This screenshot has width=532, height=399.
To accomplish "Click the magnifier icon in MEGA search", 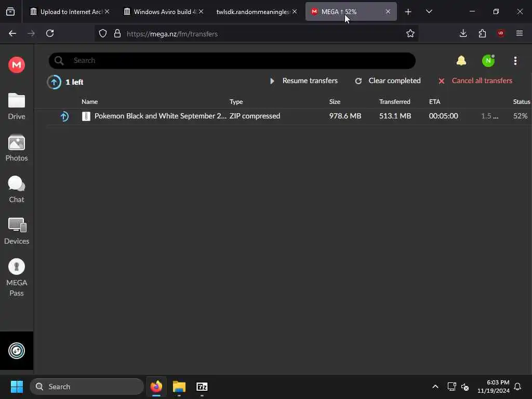I will pyautogui.click(x=59, y=61).
